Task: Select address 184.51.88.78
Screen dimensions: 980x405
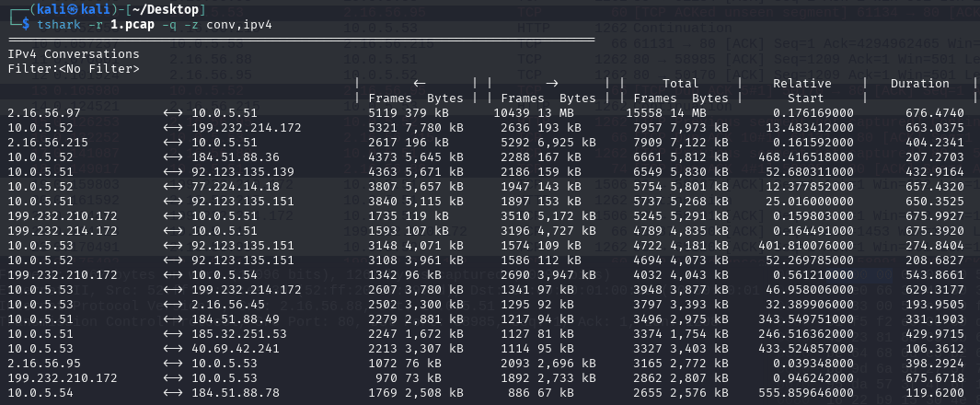Action: [x=235, y=393]
